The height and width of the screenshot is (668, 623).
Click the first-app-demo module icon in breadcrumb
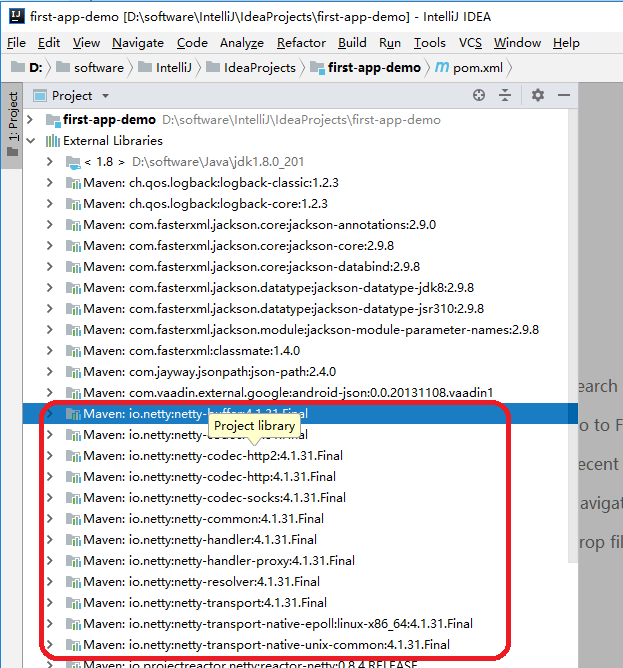317,67
